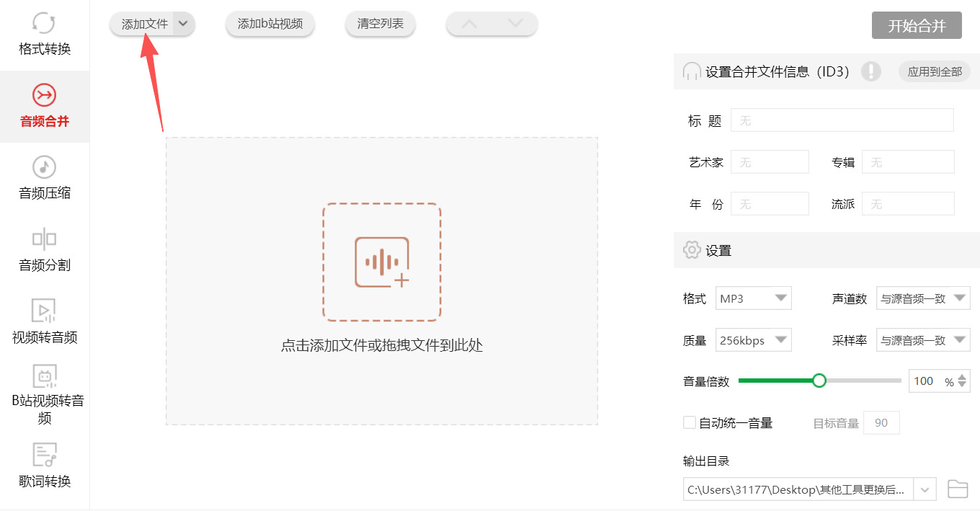Click the headphone icon beside ID3 settings

[x=691, y=71]
